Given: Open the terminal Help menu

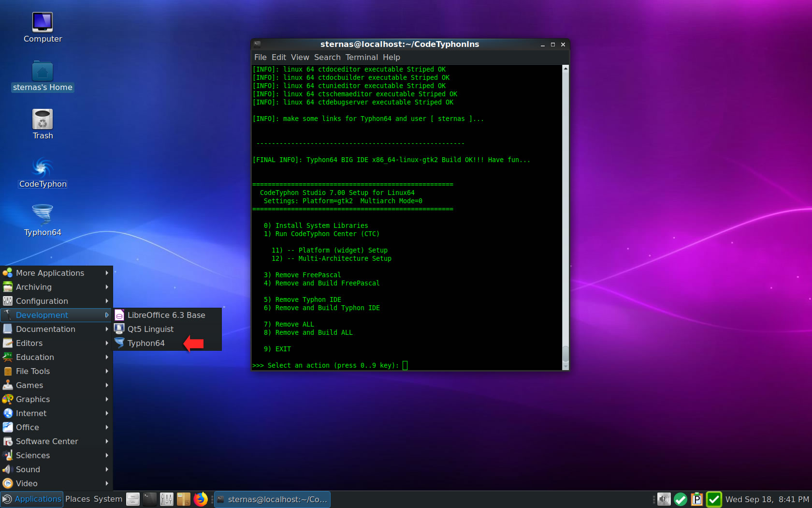Looking at the screenshot, I should (391, 57).
